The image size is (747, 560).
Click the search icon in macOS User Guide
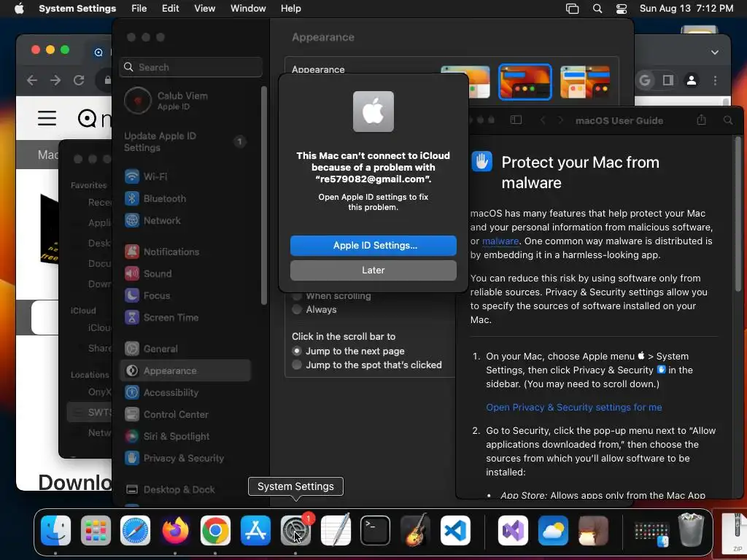coord(728,120)
